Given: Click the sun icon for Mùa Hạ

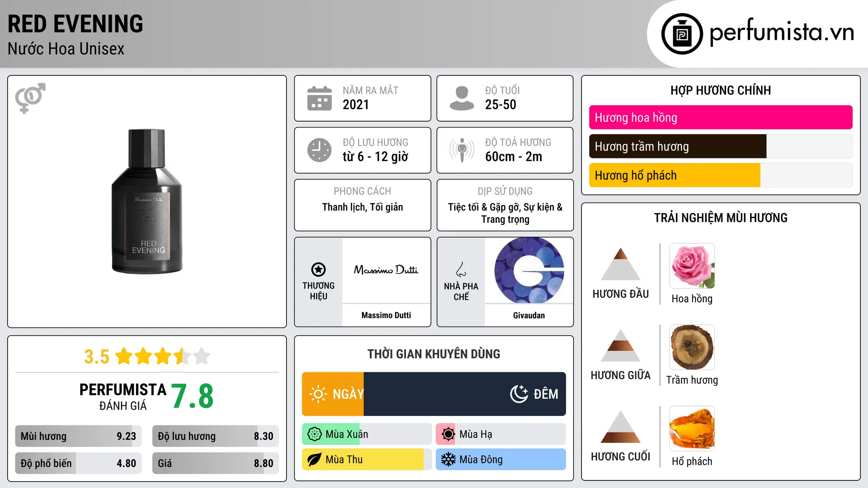Looking at the screenshot, I should coord(448,434).
